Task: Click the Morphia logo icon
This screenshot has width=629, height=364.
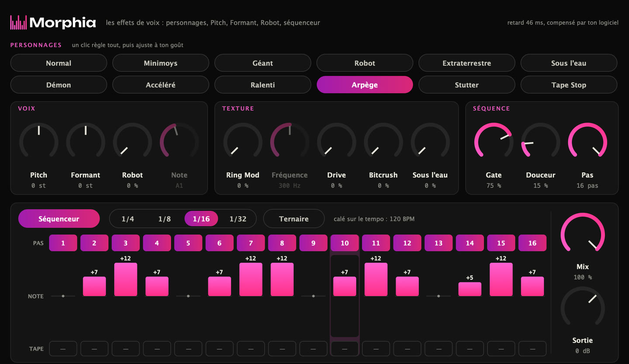Action: (x=18, y=22)
